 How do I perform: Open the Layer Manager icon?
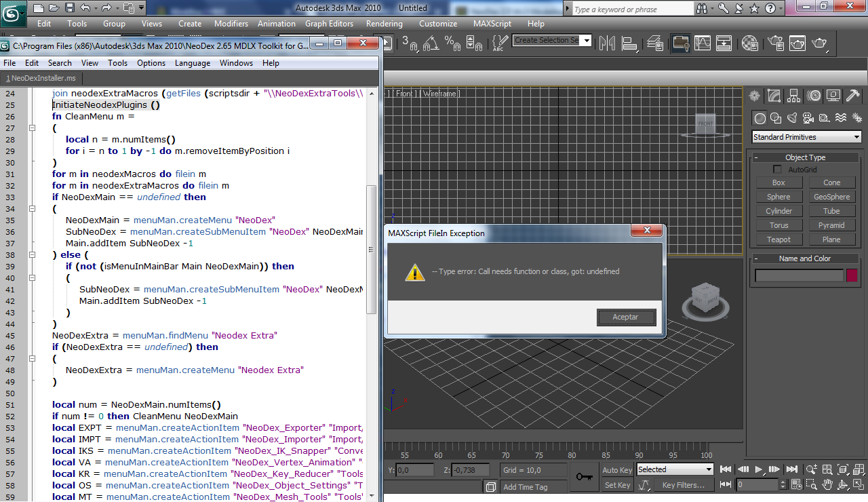(655, 43)
